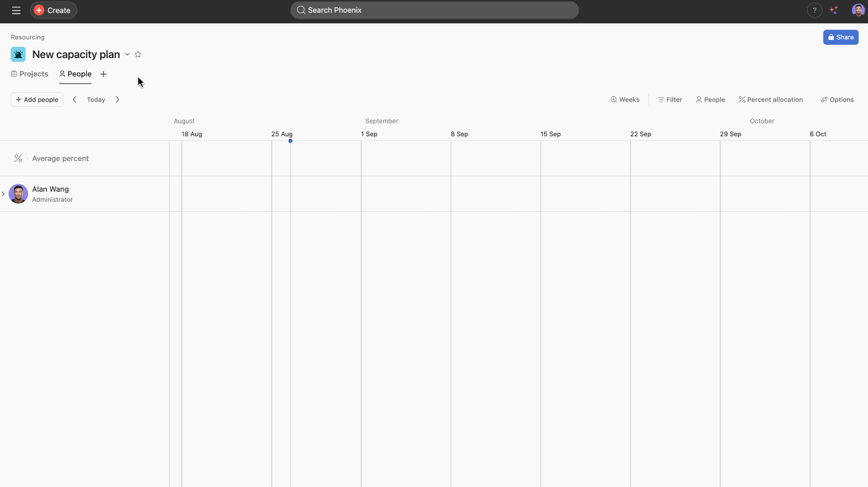Click Add people button
Image resolution: width=868 pixels, height=487 pixels.
[x=37, y=100]
